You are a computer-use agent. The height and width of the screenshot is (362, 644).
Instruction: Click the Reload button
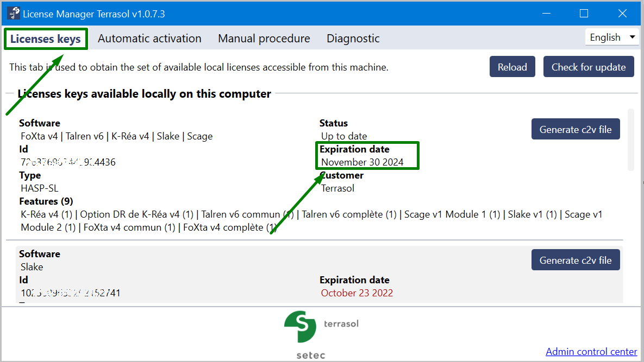point(512,67)
